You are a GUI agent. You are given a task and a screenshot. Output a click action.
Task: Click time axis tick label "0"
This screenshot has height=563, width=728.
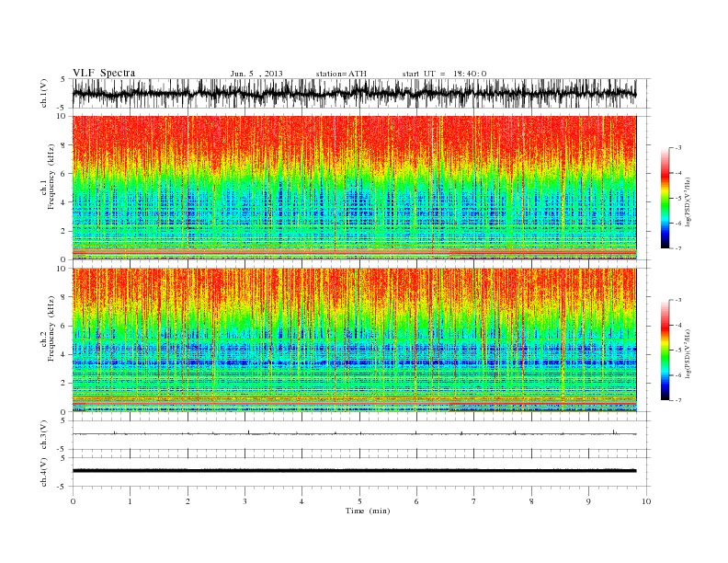[73, 501]
